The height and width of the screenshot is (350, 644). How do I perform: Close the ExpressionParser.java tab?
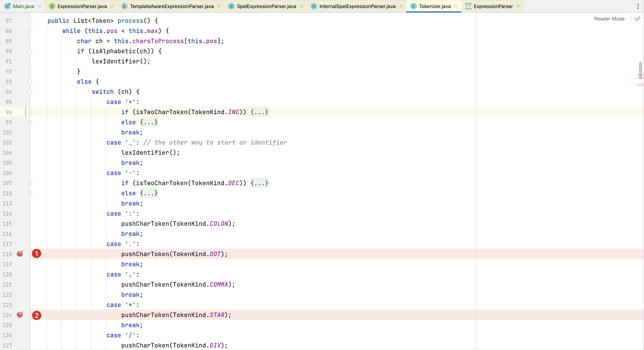pyautogui.click(x=112, y=6)
